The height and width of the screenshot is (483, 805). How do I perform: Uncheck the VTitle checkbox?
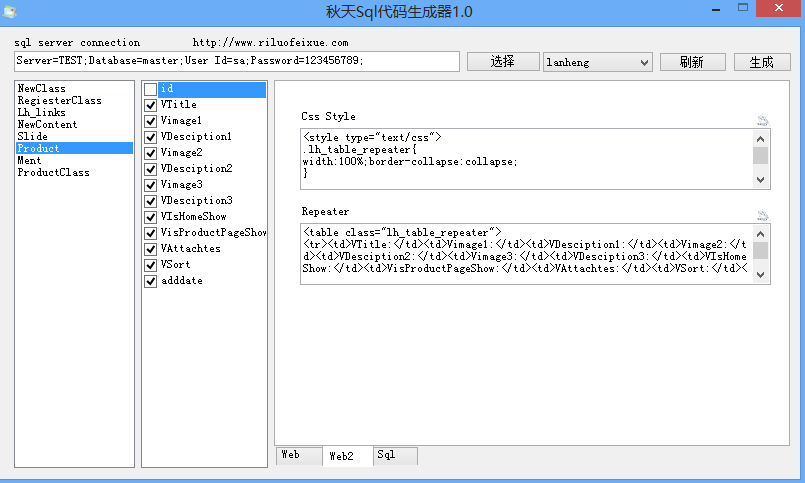(150, 105)
